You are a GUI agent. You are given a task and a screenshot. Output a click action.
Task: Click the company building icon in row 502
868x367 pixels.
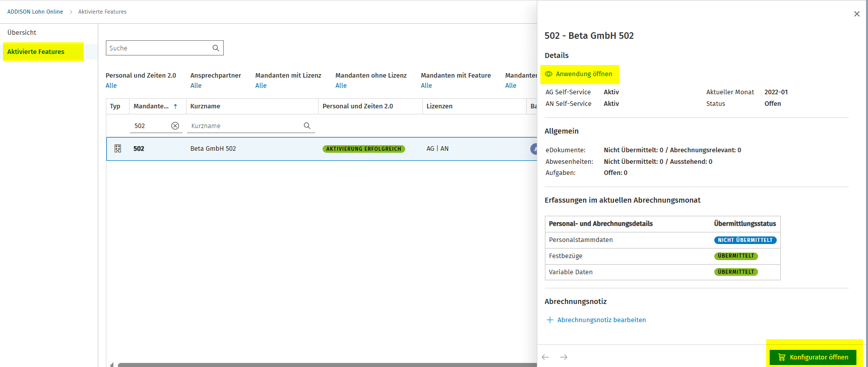pyautogui.click(x=118, y=149)
